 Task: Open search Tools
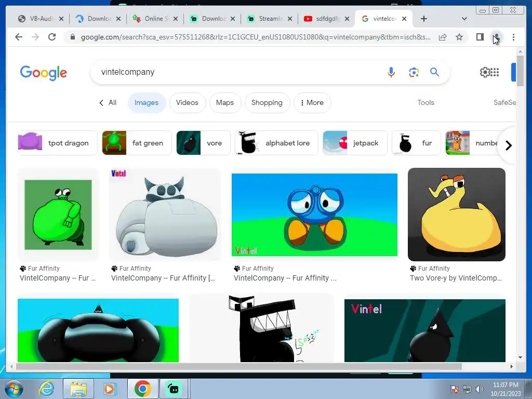(425, 102)
